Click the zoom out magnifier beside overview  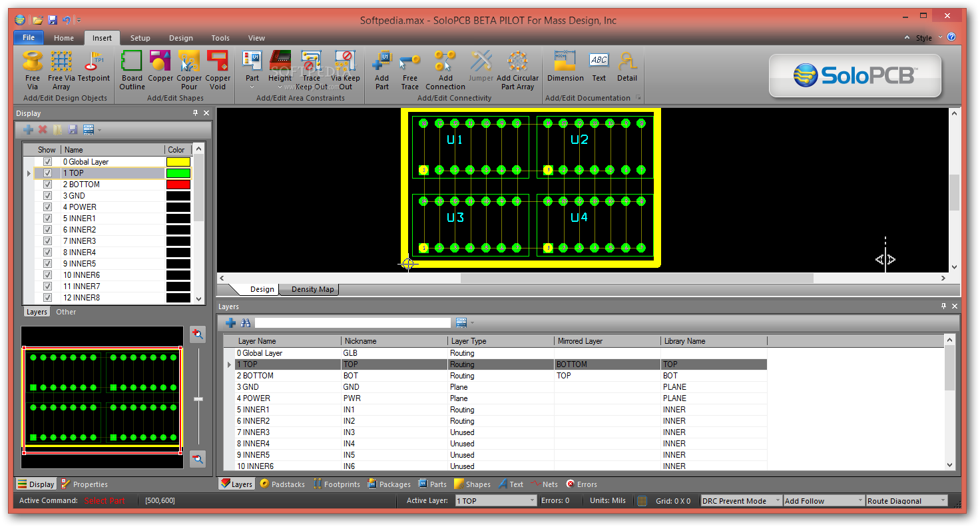pos(197,458)
